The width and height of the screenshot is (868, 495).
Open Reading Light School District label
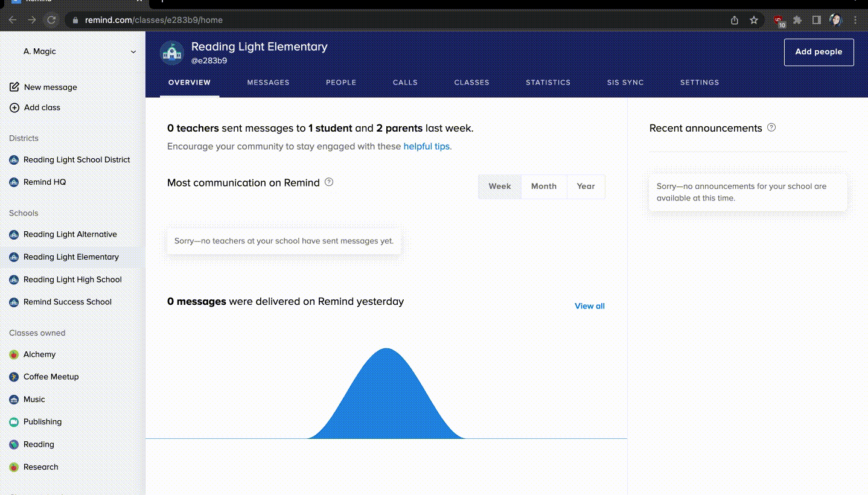pyautogui.click(x=77, y=160)
